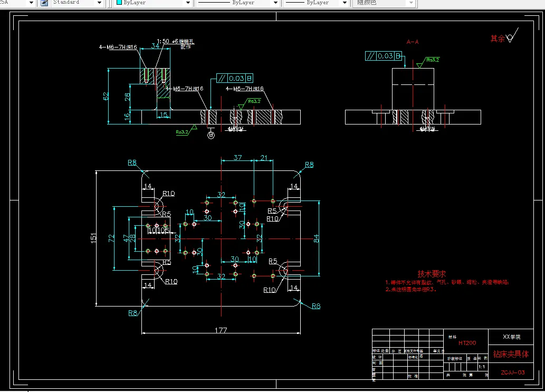Select the Ra3.2 symbol in A-A view

click(x=428, y=62)
